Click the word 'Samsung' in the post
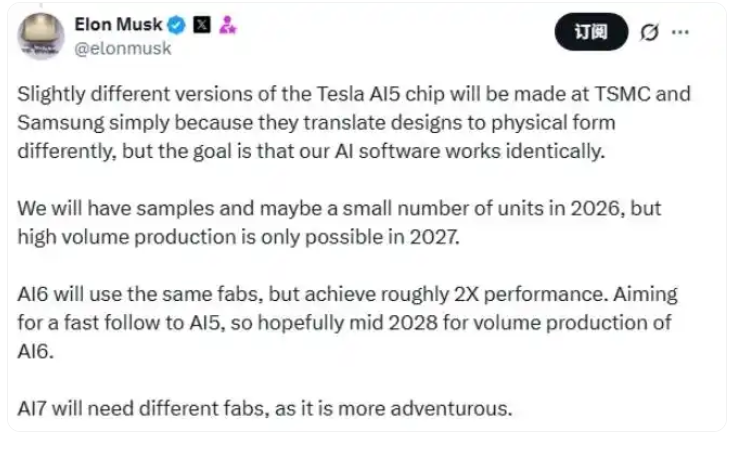This screenshot has width=730, height=449. point(57,123)
